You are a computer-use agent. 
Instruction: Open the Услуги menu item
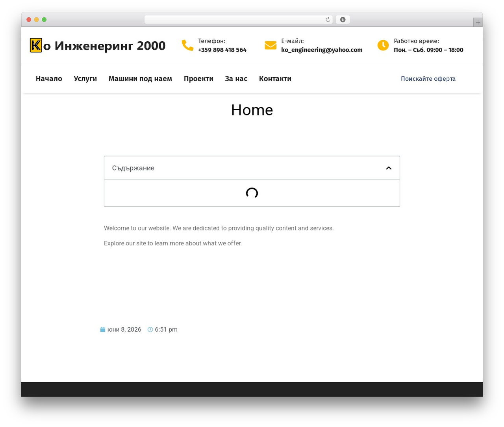click(x=85, y=79)
